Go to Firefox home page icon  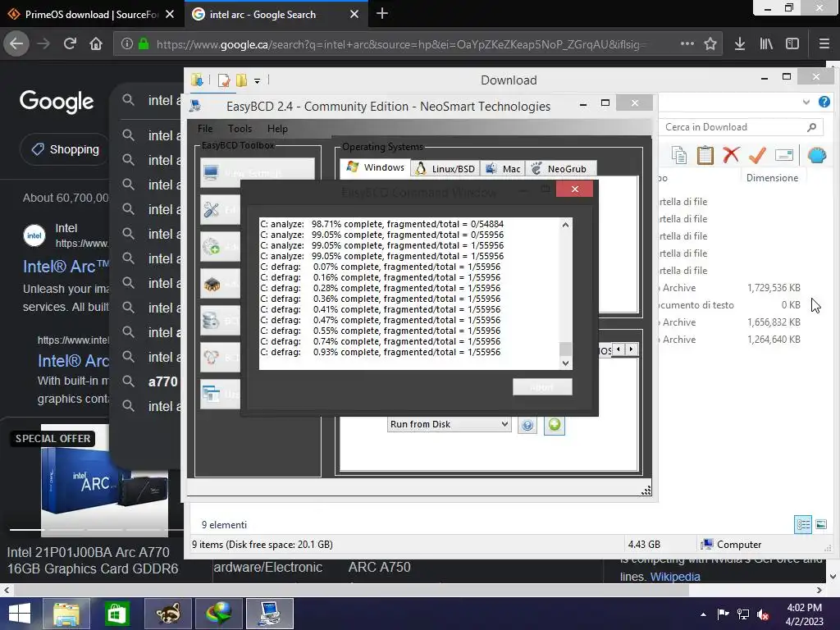click(96, 43)
